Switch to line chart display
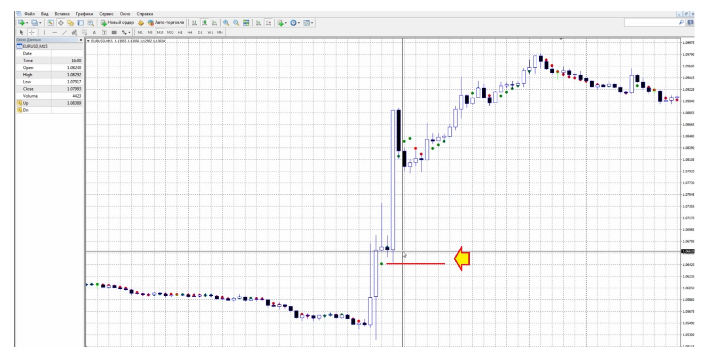The height and width of the screenshot is (360, 713). point(214,23)
